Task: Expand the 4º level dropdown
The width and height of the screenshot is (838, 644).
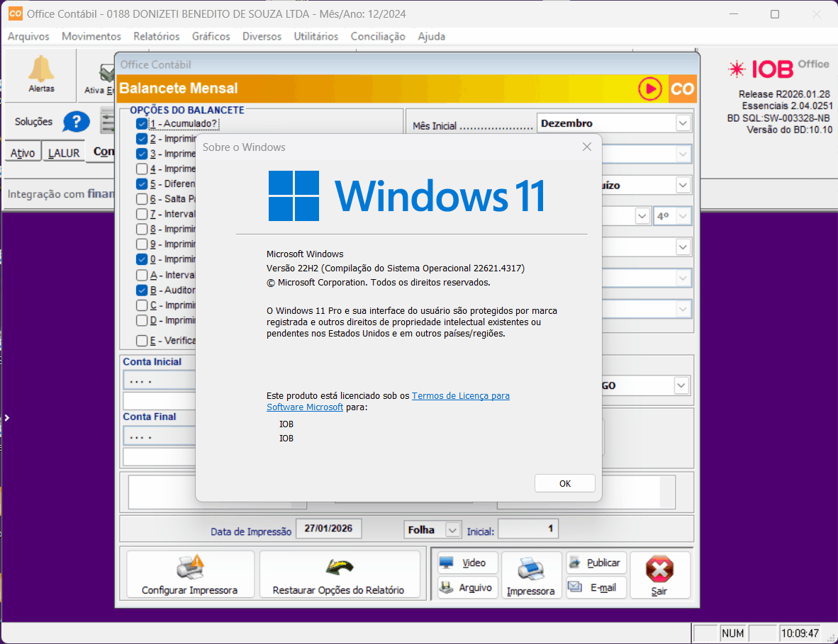Action: coord(683,216)
